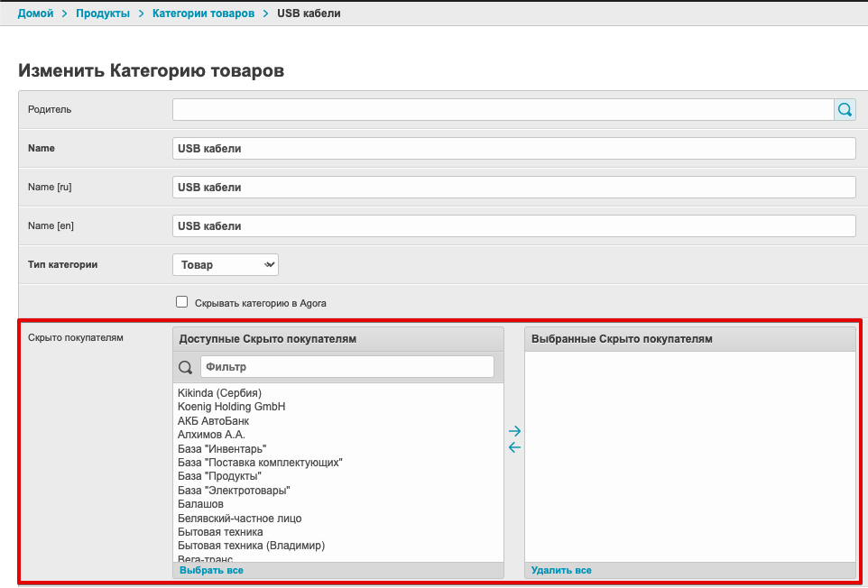868x588 pixels.
Task: Click left arrow to remove selected buyer
Action: point(514,447)
